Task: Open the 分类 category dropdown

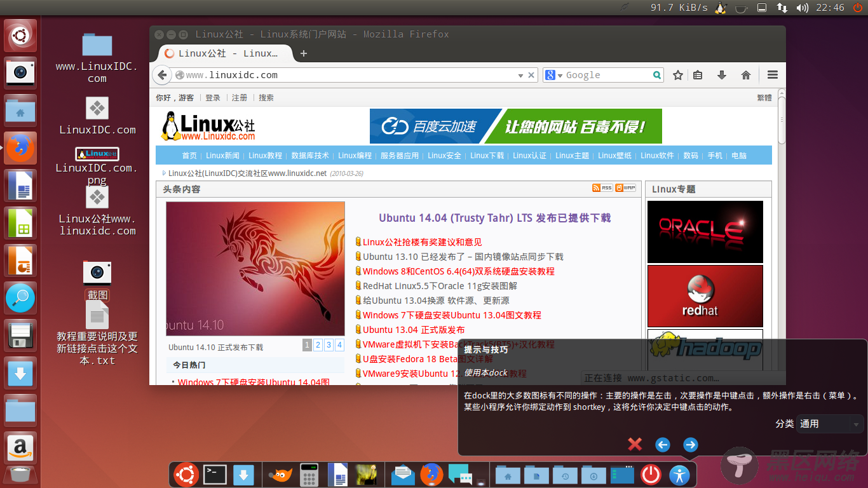Action: click(830, 424)
